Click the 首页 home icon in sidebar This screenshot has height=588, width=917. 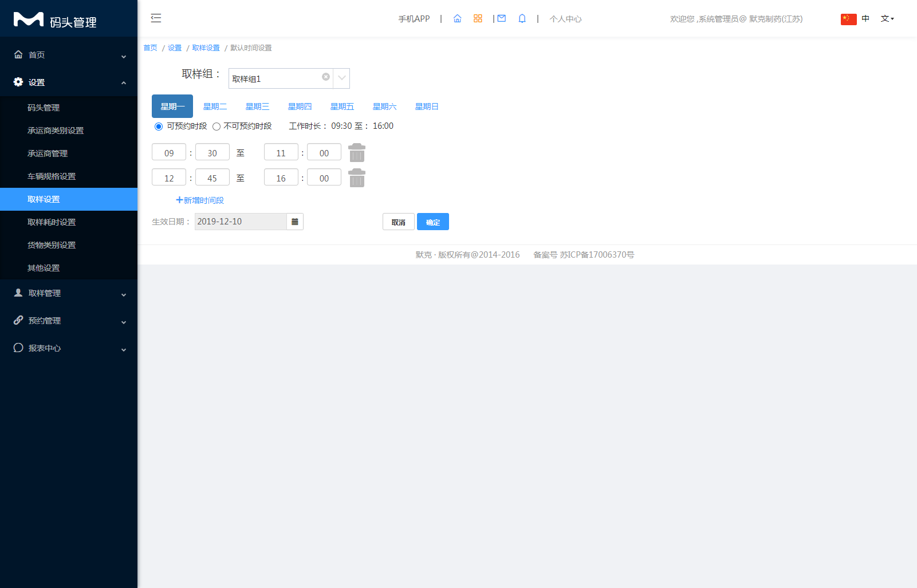click(18, 54)
